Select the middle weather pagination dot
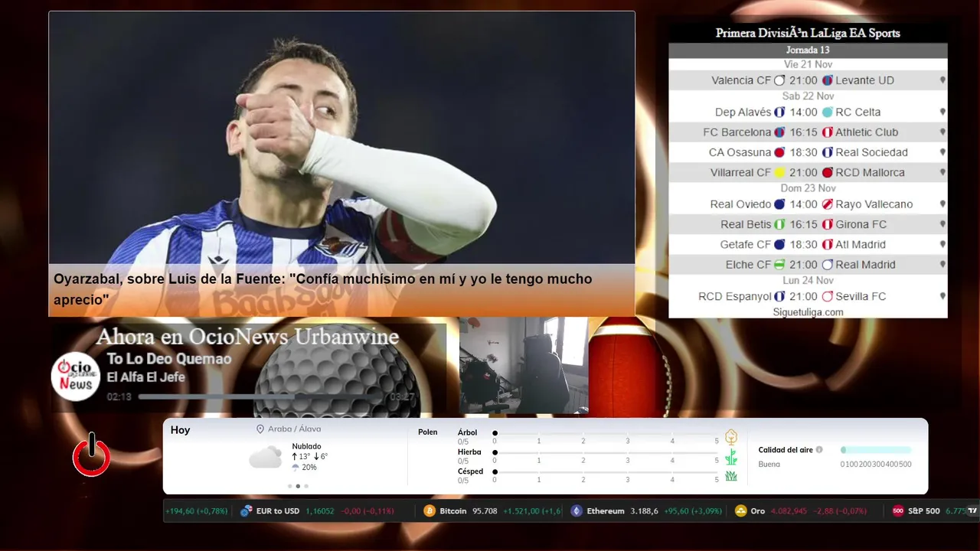Screen dimensions: 980x551 298,486
